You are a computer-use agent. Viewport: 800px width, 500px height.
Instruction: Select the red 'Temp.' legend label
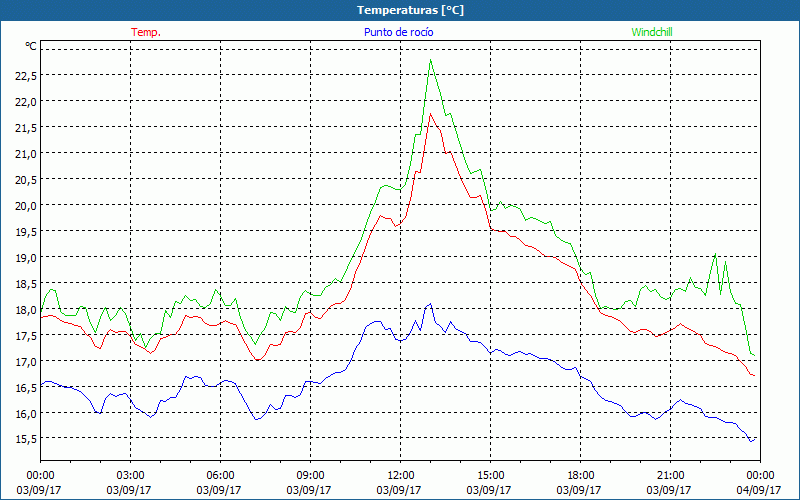point(146,32)
